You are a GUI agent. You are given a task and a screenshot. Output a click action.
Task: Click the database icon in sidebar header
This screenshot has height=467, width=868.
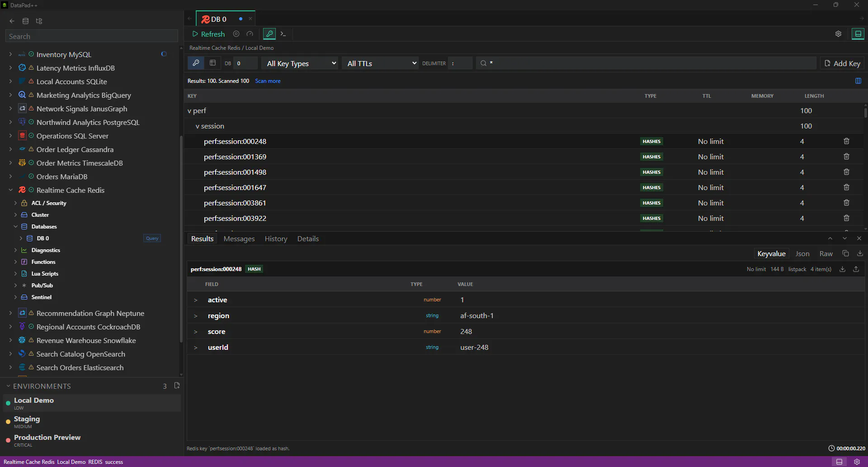point(26,21)
